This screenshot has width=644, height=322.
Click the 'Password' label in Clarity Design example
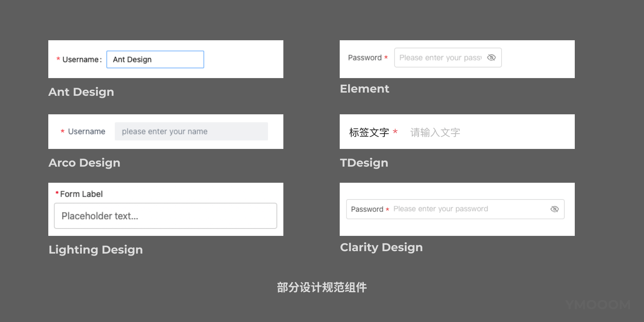(367, 209)
